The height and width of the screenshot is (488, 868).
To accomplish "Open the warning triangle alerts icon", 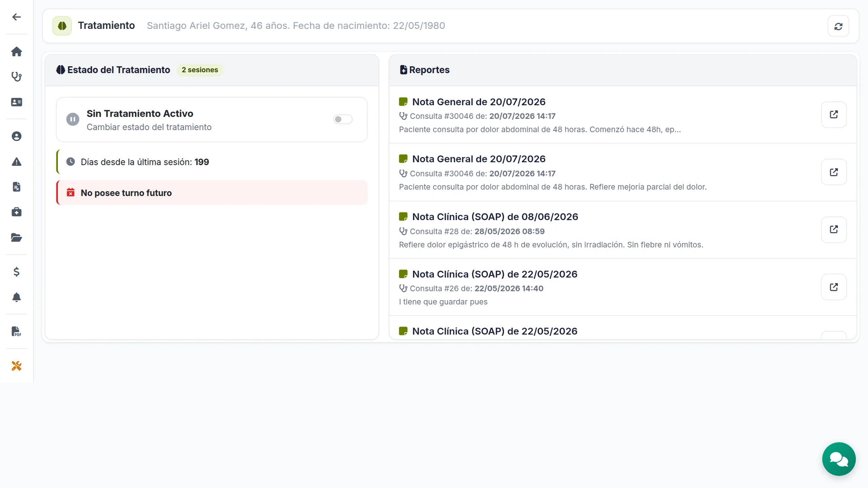I will (17, 162).
